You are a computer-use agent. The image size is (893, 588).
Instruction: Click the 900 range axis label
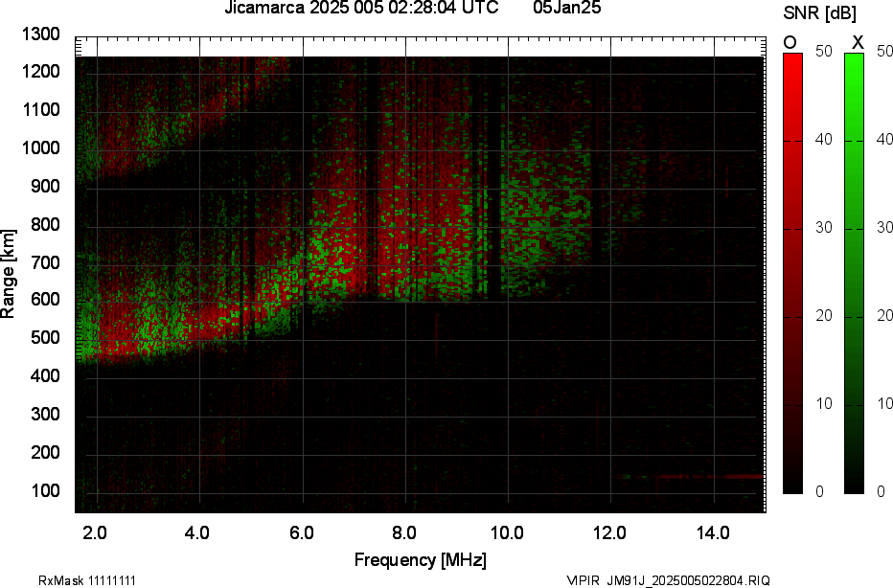tap(45, 186)
